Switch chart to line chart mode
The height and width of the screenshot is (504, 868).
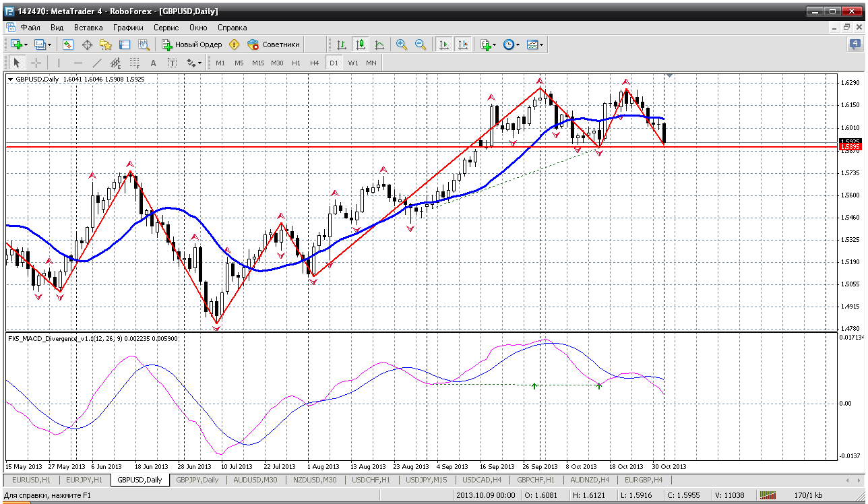[x=379, y=44]
